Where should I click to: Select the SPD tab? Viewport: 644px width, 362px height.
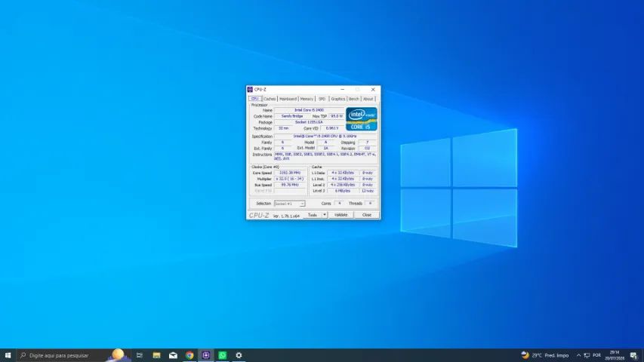point(322,99)
